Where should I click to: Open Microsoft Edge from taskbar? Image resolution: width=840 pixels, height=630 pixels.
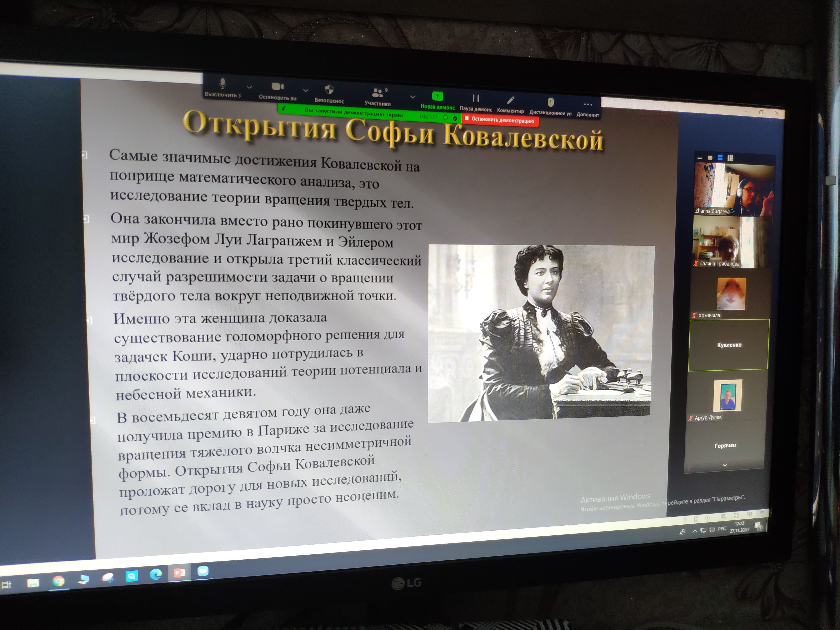(156, 575)
